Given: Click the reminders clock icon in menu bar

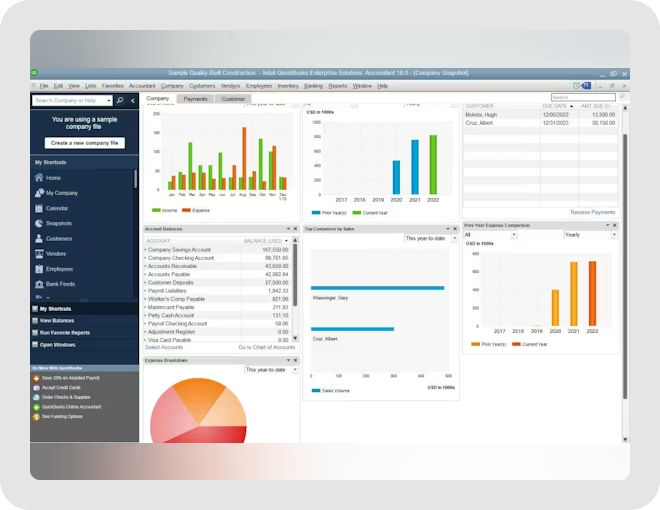Looking at the screenshot, I should [x=576, y=85].
